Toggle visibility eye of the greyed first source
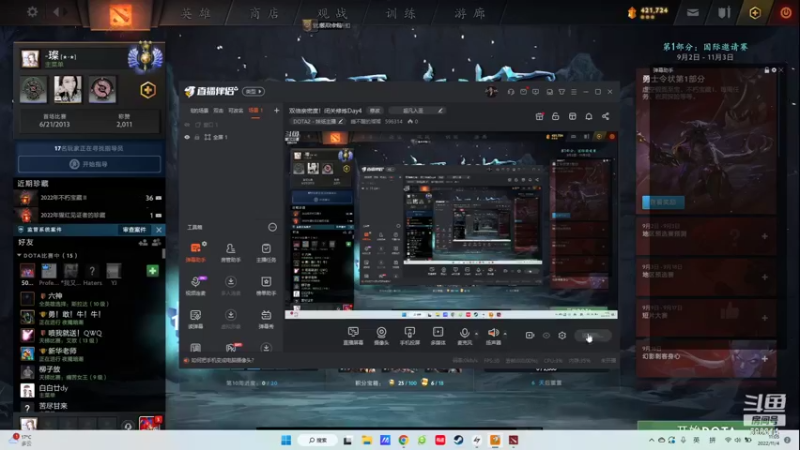 187,124
